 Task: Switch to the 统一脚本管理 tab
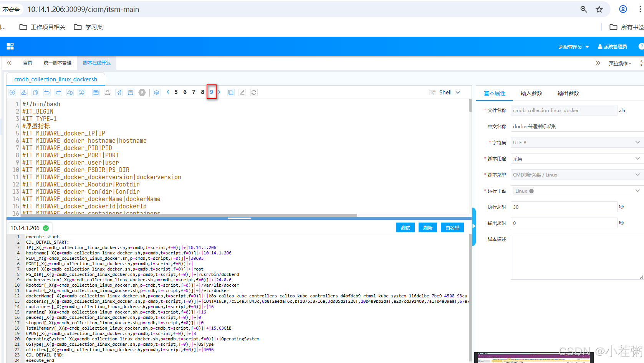point(57,63)
